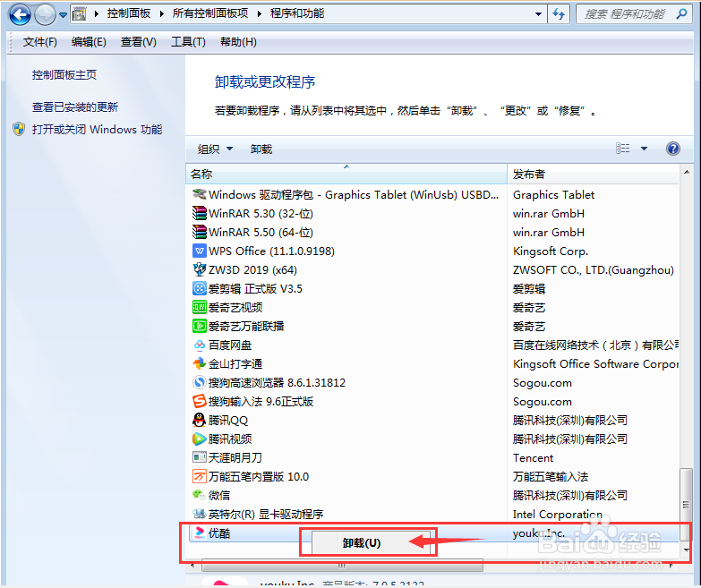Select the 搜狗输入法 9.6正式版 icon
Viewport: 701px width, 588px height.
tap(200, 401)
